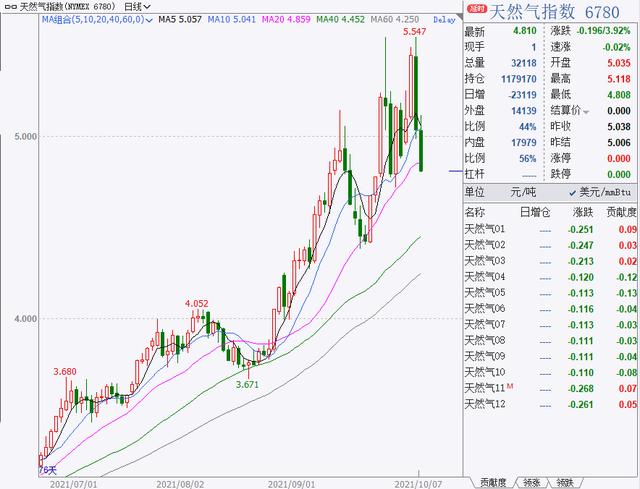This screenshot has height=489, width=640.
Task: Sort by the 贡献度 column header
Action: (621, 212)
